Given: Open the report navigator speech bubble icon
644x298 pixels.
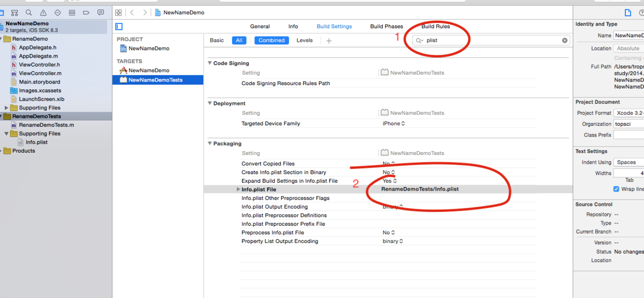Looking at the screenshot, I should tap(101, 12).
